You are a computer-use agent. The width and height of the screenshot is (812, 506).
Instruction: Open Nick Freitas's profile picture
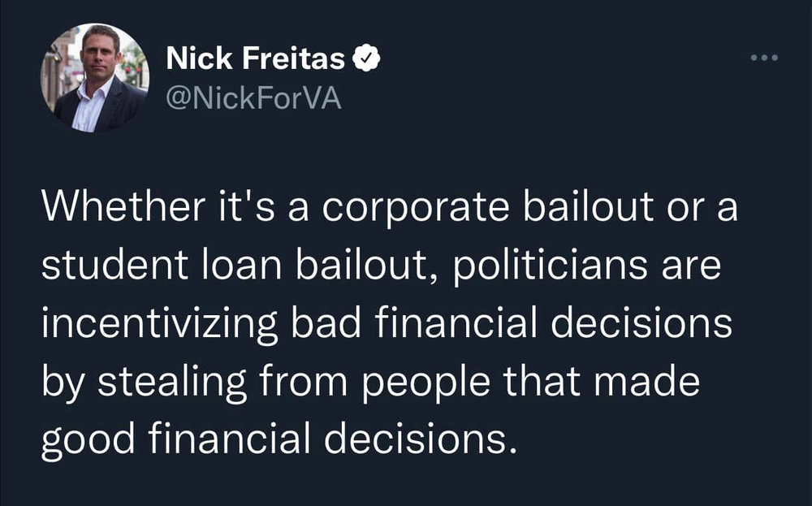tap(95, 79)
